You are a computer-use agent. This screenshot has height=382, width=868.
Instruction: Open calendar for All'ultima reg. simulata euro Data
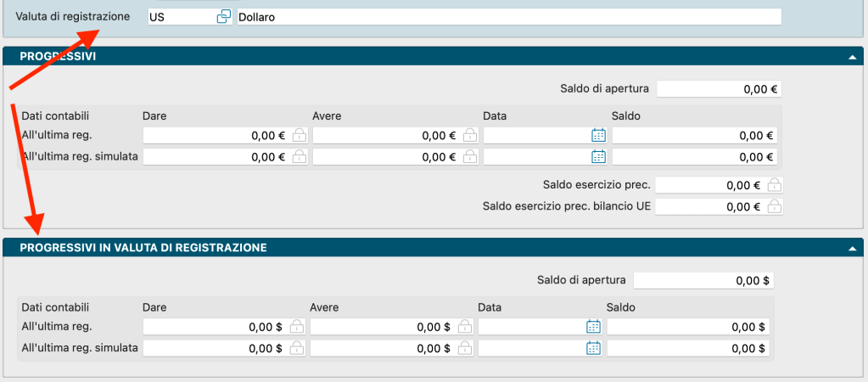tap(598, 156)
